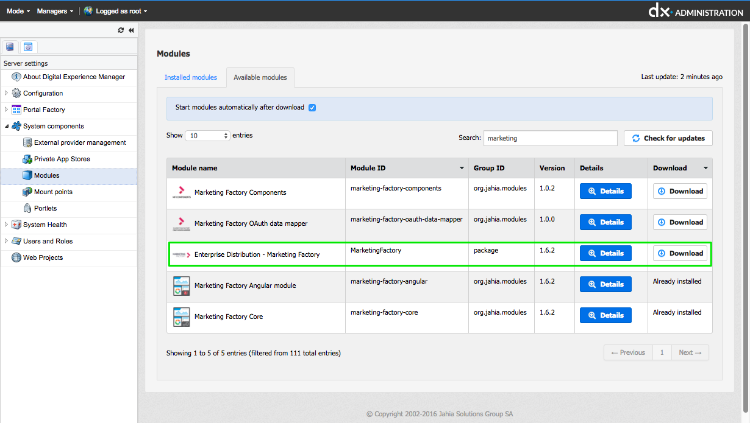
Task: Click the System Health icon
Action: 16,224
